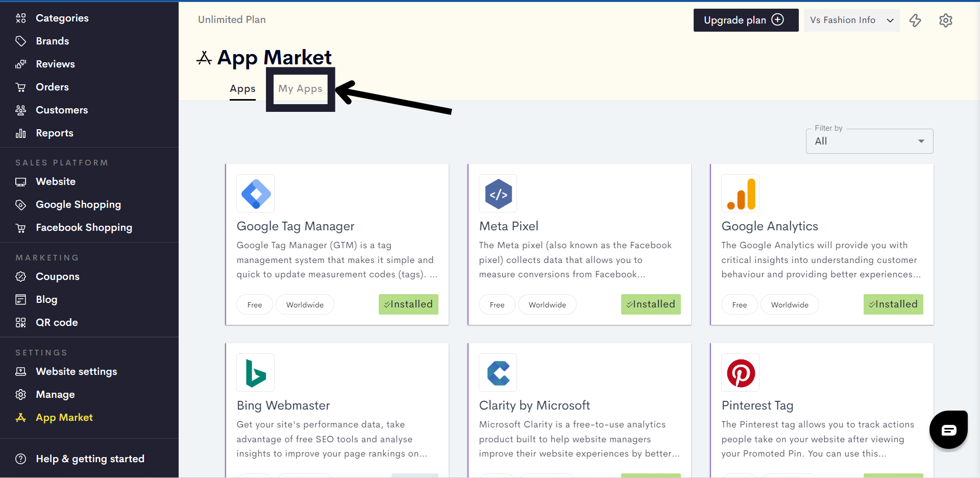
Task: Open settings gear icon in top bar
Action: pyautogui.click(x=946, y=20)
